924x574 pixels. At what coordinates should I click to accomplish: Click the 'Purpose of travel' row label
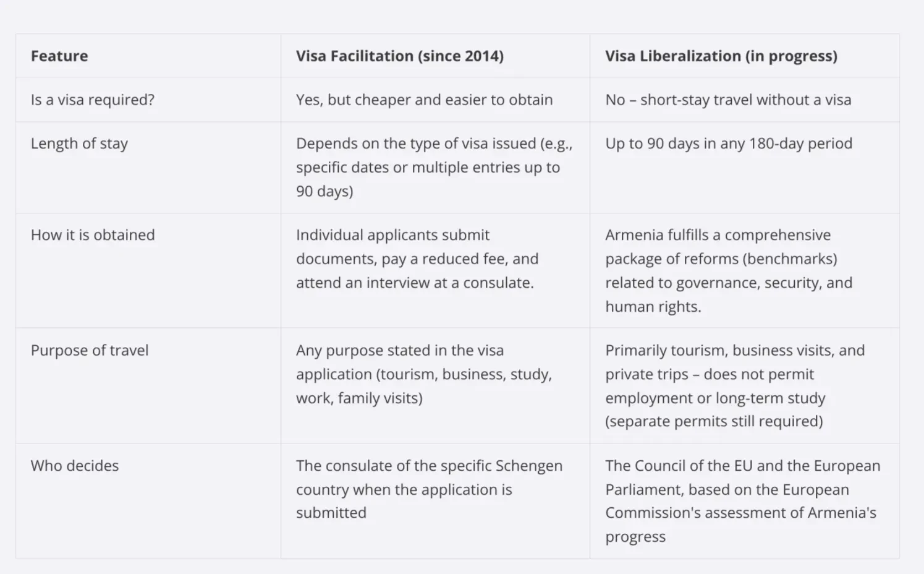tap(90, 350)
